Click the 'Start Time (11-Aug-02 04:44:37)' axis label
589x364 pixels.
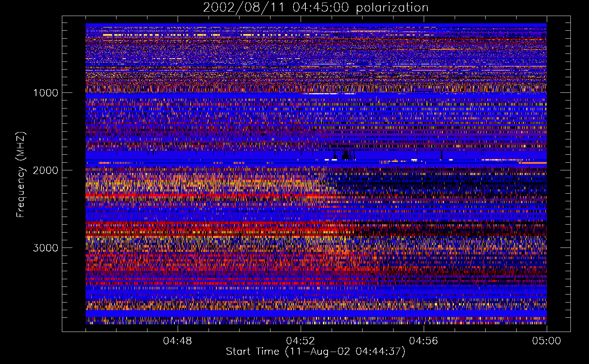click(x=316, y=352)
